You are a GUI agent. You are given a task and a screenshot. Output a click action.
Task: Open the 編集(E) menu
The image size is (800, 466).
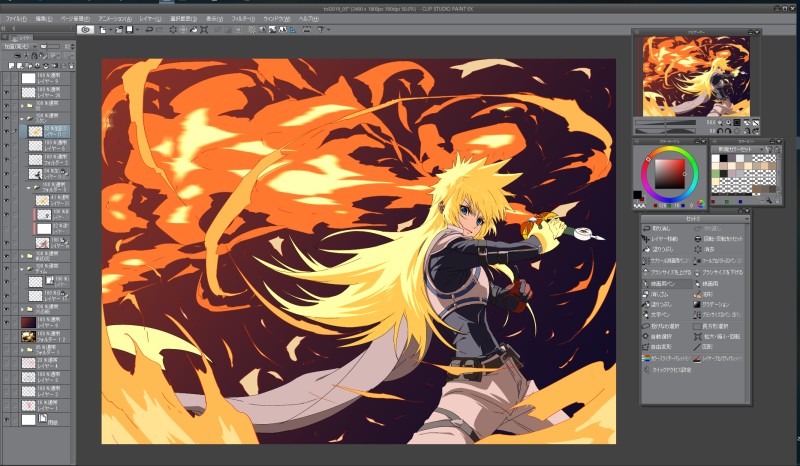pos(43,18)
